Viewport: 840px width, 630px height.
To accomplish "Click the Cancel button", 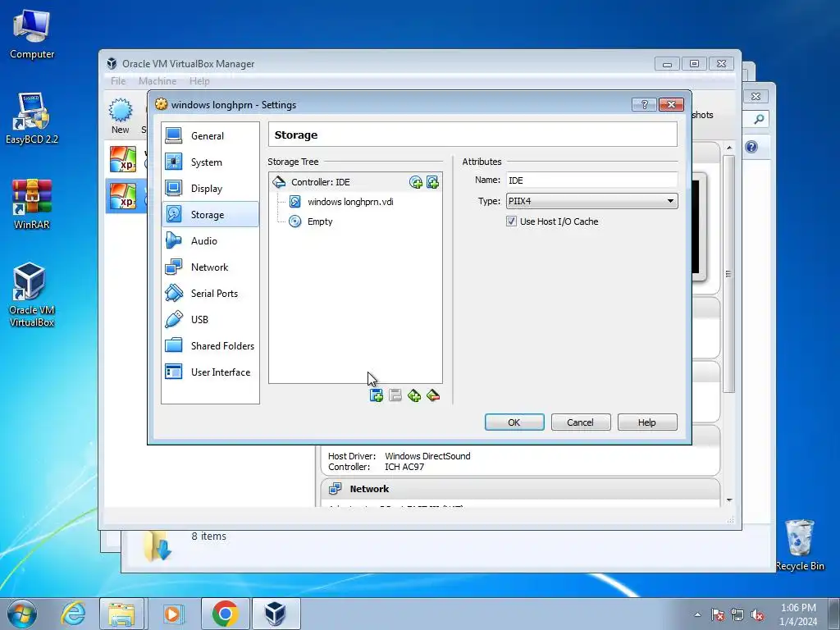I will (x=580, y=422).
